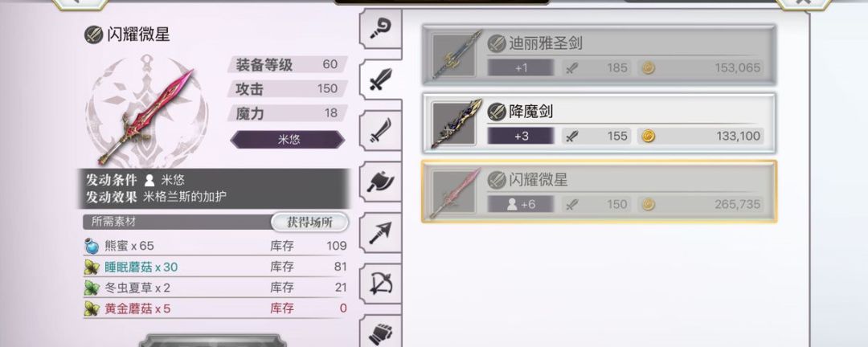Tap the 熊蜜 x 65 material row
Image resolution: width=868 pixels, height=347 pixels.
[215, 246]
